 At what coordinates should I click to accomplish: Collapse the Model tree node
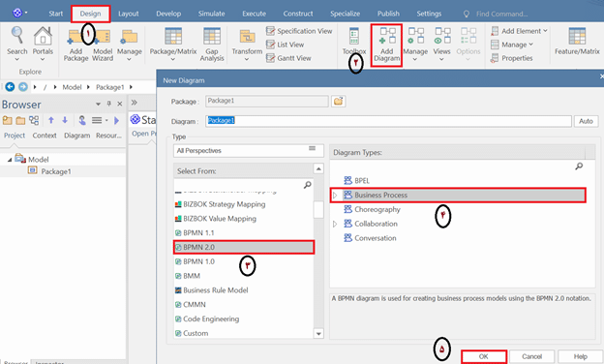[10, 160]
